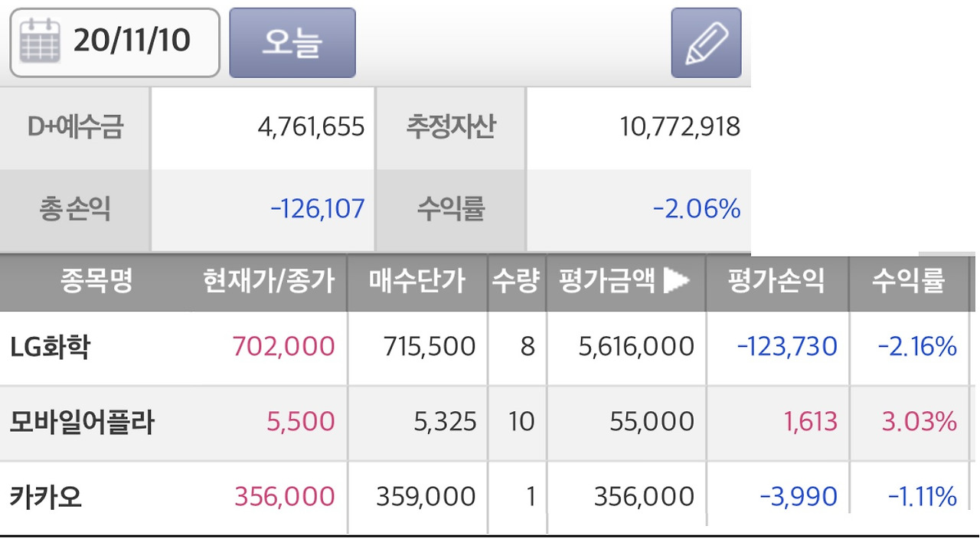Select the 현재가/종가 column header

click(x=268, y=282)
